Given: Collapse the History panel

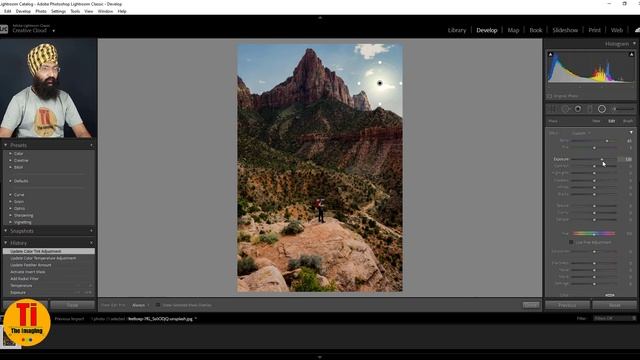Looking at the screenshot, I should 6,243.
